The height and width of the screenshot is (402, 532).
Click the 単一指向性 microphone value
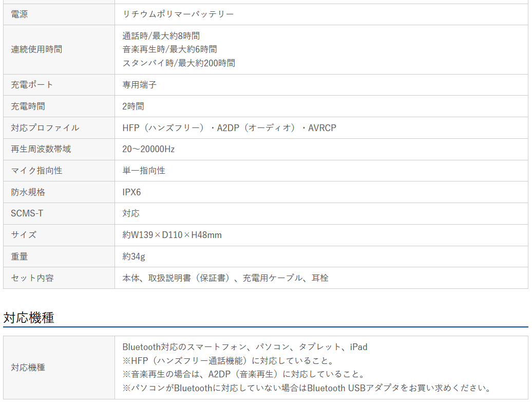point(144,171)
